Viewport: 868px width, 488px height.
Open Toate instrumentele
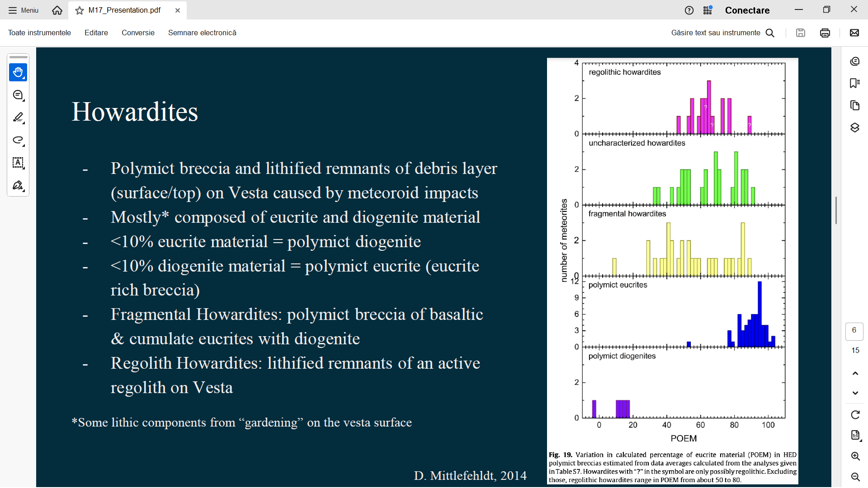pos(39,33)
